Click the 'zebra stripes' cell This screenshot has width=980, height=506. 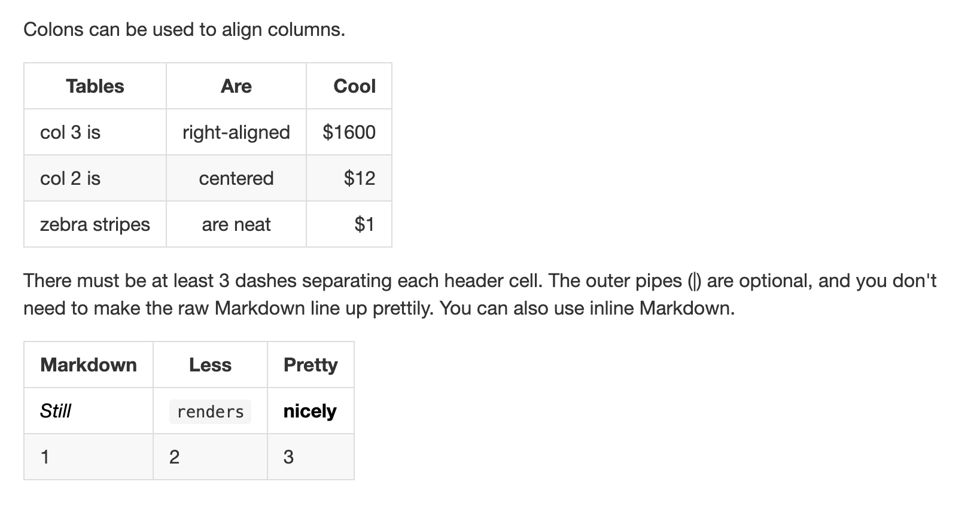pyautogui.click(x=95, y=224)
